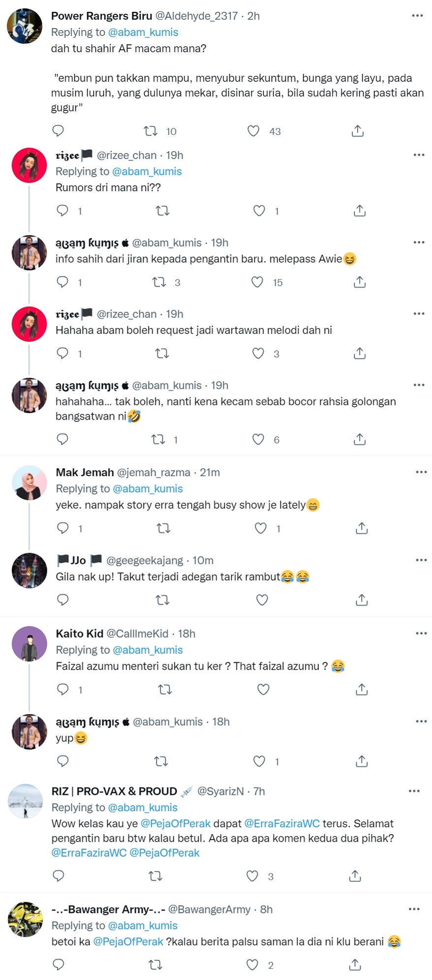
Task: Like Kaito Kid's Faizal azumu tweet
Action: point(263,689)
